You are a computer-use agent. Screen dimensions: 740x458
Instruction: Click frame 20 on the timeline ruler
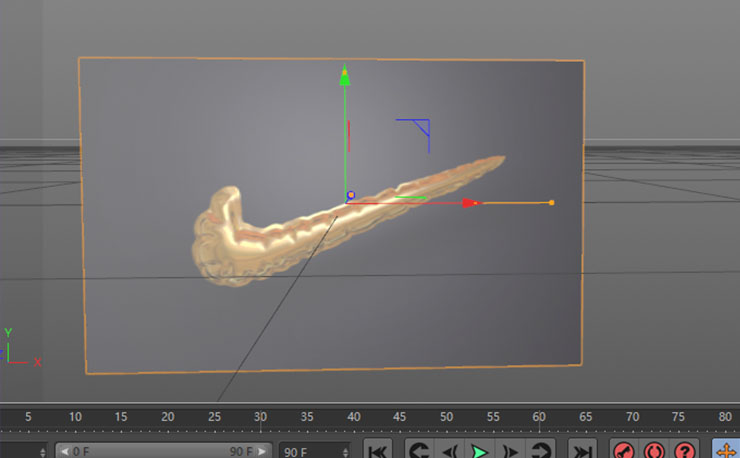tap(168, 416)
